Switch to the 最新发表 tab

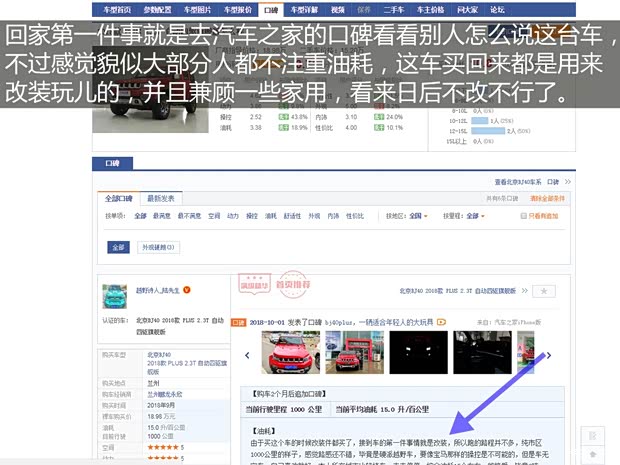click(161, 198)
